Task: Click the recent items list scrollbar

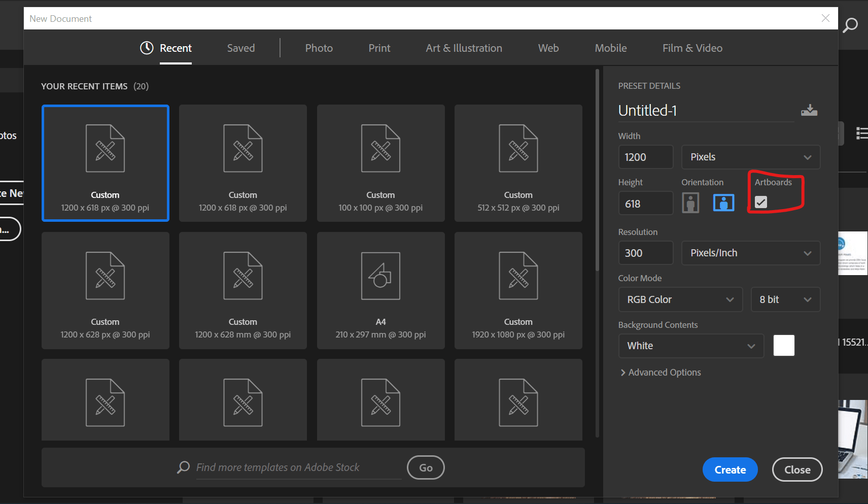Action: (597, 170)
